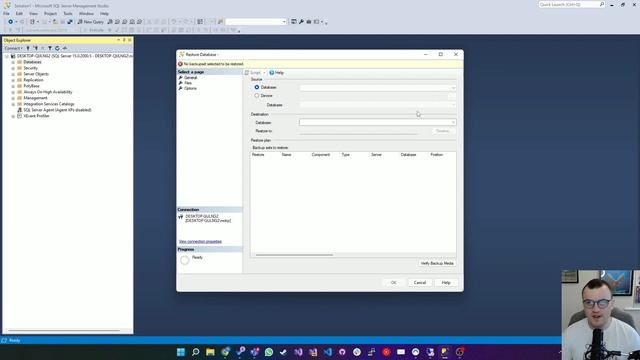Viewport: 640px width, 360px height.
Task: Open the Mail envelope icon on taskbar
Action: tap(401, 352)
